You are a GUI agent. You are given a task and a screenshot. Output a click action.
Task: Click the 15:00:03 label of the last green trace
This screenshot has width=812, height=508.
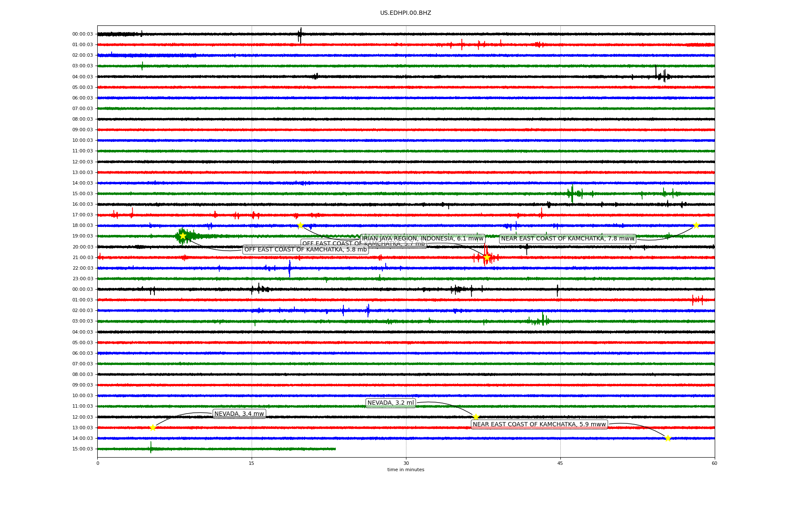[x=82, y=449]
